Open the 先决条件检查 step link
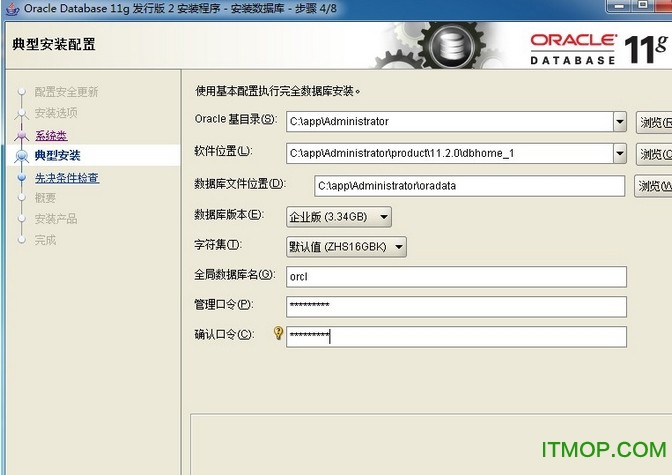Screen dimensions: 672x475 67,178
